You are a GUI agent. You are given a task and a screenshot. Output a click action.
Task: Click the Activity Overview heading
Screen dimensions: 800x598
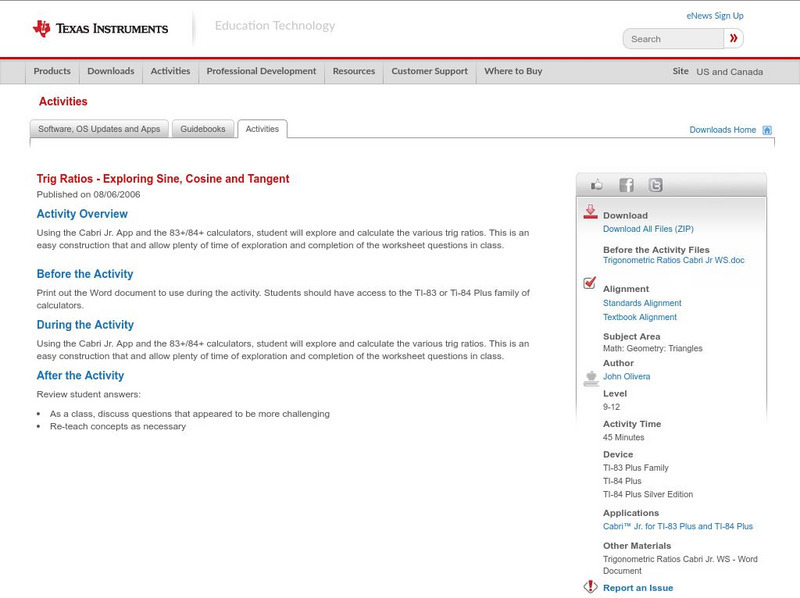tap(82, 214)
